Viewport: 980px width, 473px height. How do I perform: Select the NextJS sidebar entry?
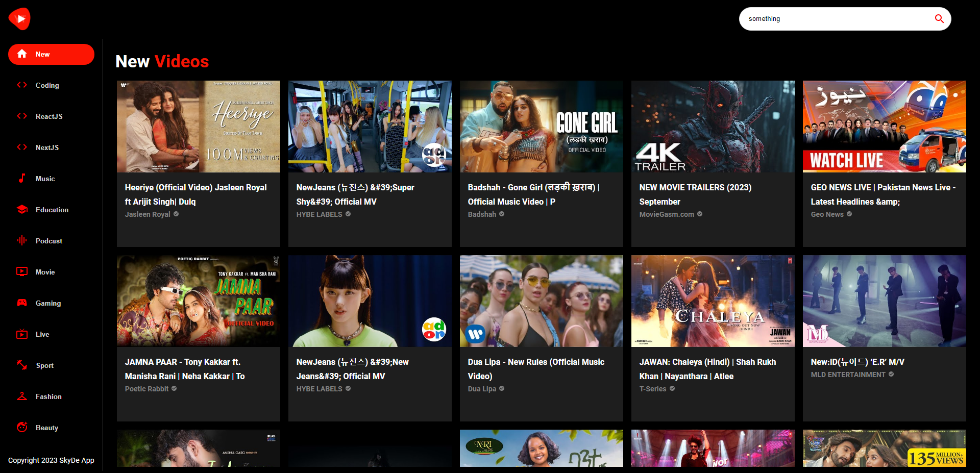click(x=47, y=147)
